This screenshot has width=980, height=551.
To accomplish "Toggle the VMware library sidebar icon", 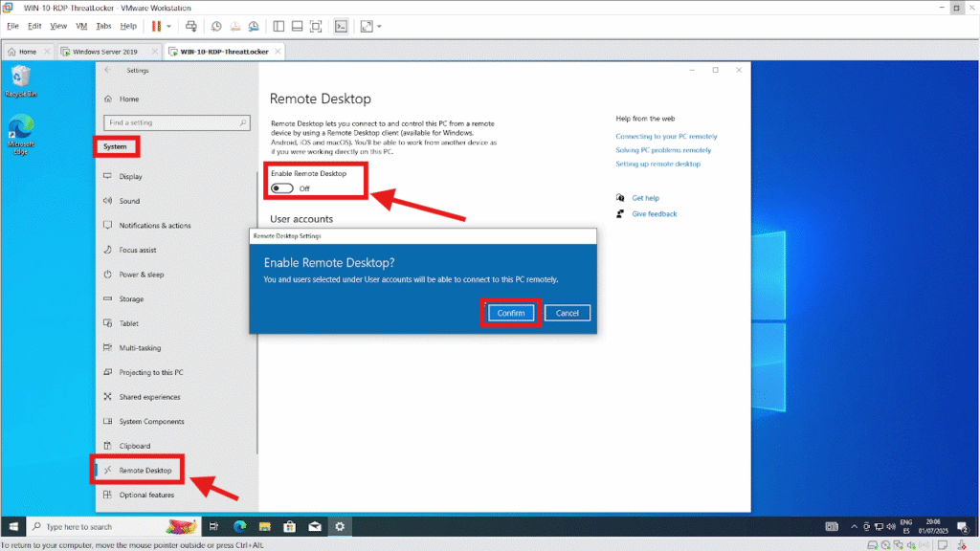I will pos(278,26).
